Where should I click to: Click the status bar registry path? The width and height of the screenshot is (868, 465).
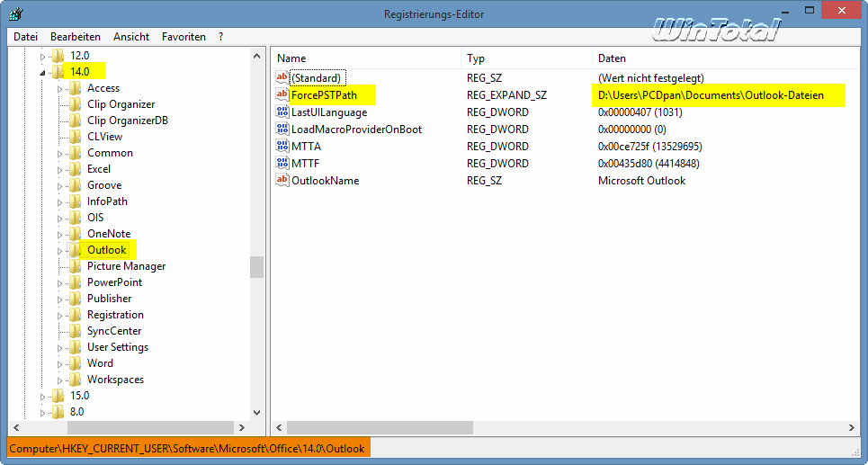coord(187,448)
